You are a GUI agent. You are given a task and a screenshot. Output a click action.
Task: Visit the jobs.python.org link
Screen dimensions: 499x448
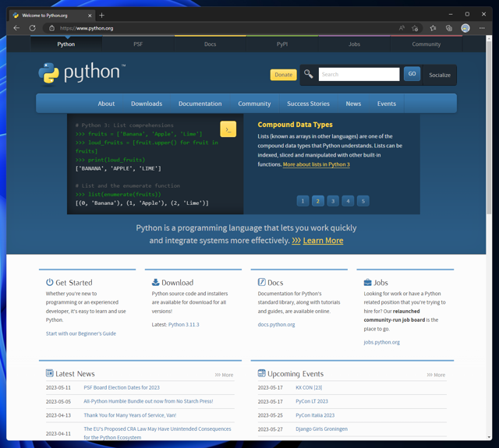click(x=381, y=342)
